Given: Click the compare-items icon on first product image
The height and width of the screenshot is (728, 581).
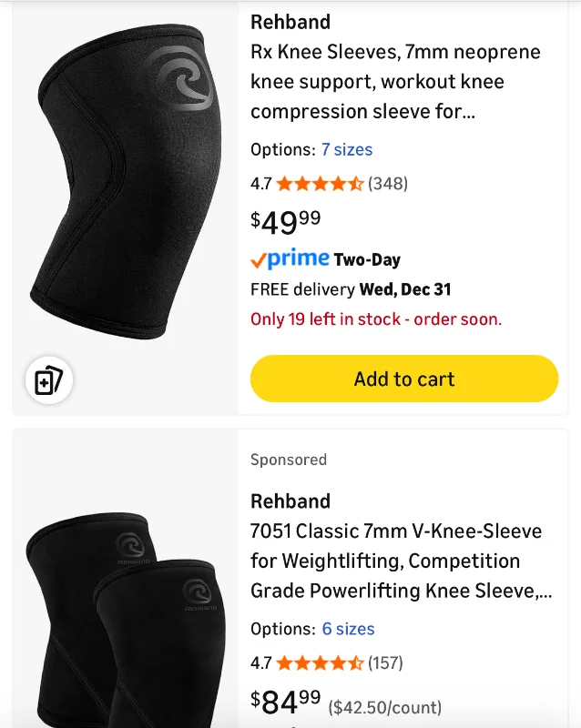Looking at the screenshot, I should (49, 380).
